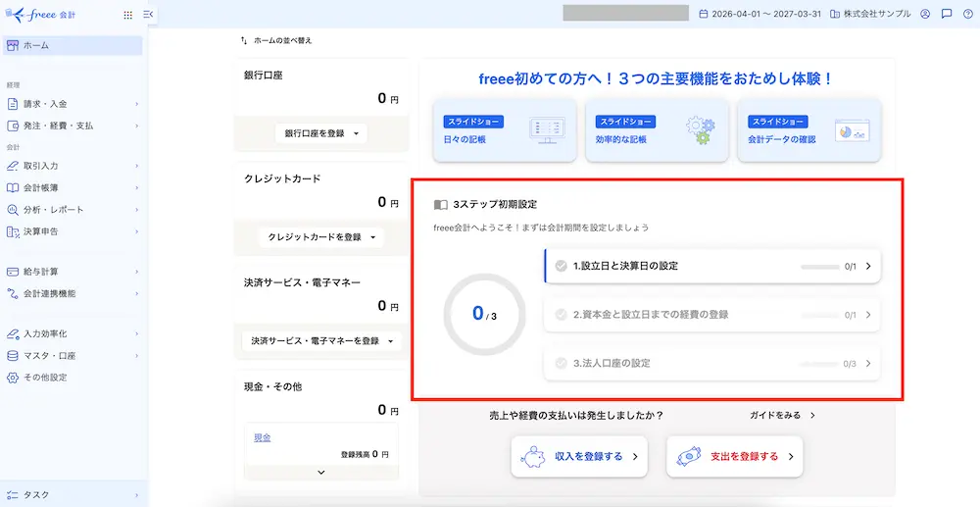Viewport: 980px width, 507px height.
Task: Expand マスタ・口座 submenu chevron
Action: click(x=137, y=356)
